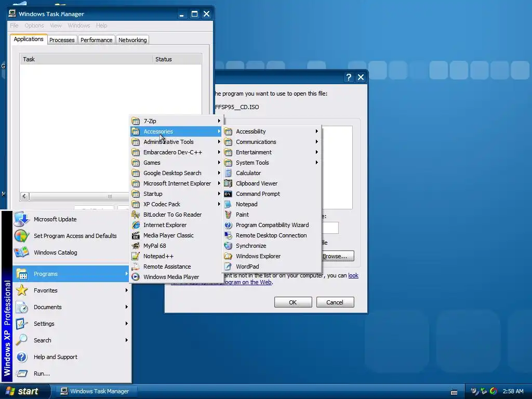Screen dimensions: 532x399
Task: Open Search in Start menu
Action: tap(72, 340)
